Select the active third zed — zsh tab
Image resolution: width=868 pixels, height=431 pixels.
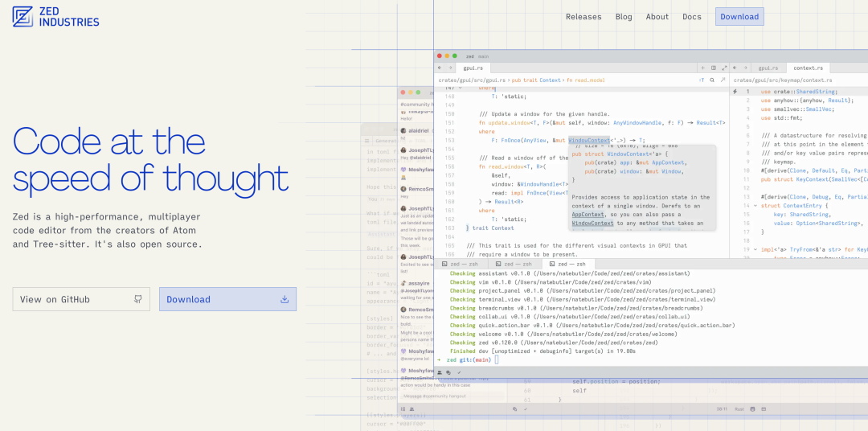(x=568, y=265)
